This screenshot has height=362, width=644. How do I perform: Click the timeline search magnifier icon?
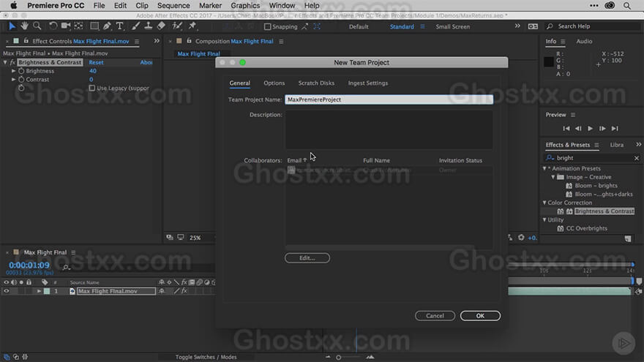[x=66, y=268]
